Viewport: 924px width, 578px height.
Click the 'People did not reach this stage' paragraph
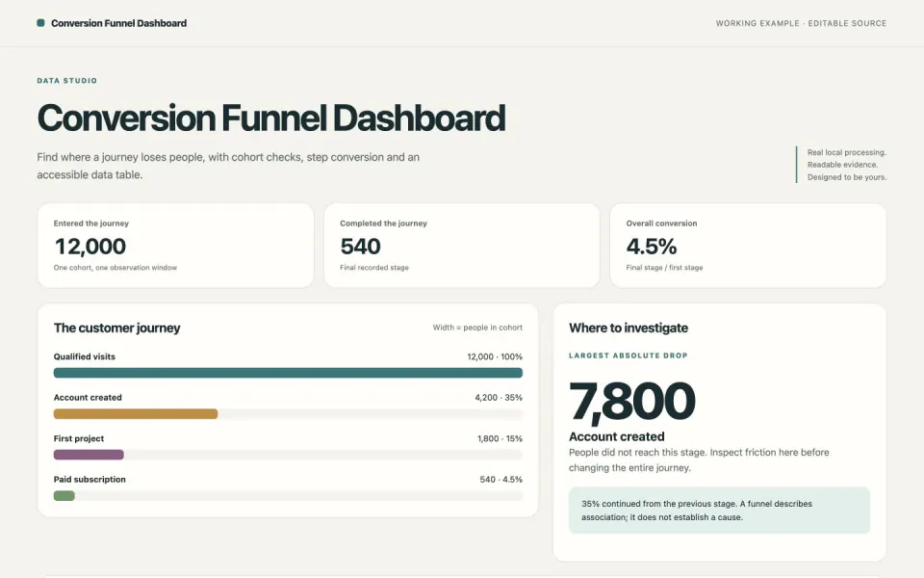point(699,460)
